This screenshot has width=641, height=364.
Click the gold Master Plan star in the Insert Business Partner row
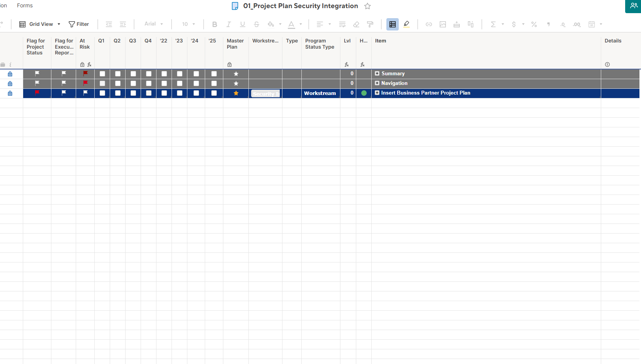click(236, 93)
